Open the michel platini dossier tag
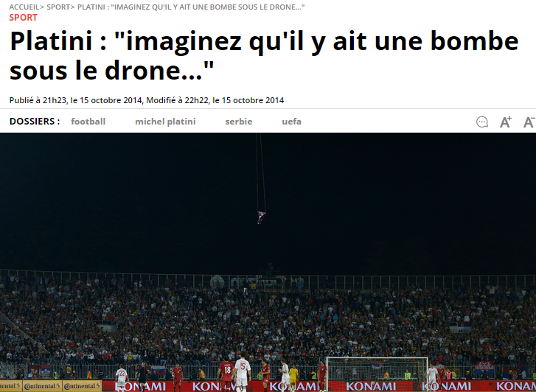Viewport: 536px width, 392px height. pyautogui.click(x=165, y=122)
